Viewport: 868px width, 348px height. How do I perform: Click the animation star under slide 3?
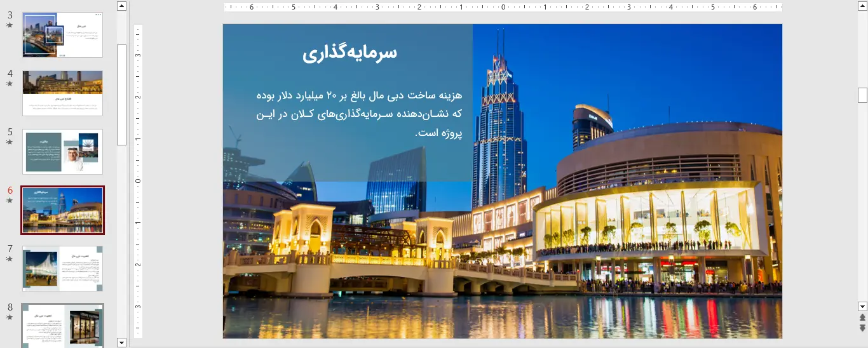pos(10,25)
